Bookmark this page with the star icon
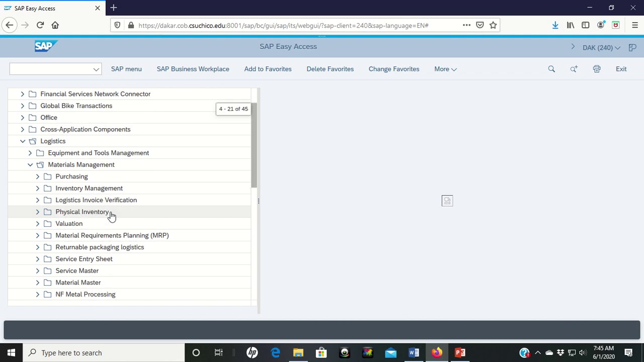Image resolution: width=644 pixels, height=362 pixels. tap(493, 25)
